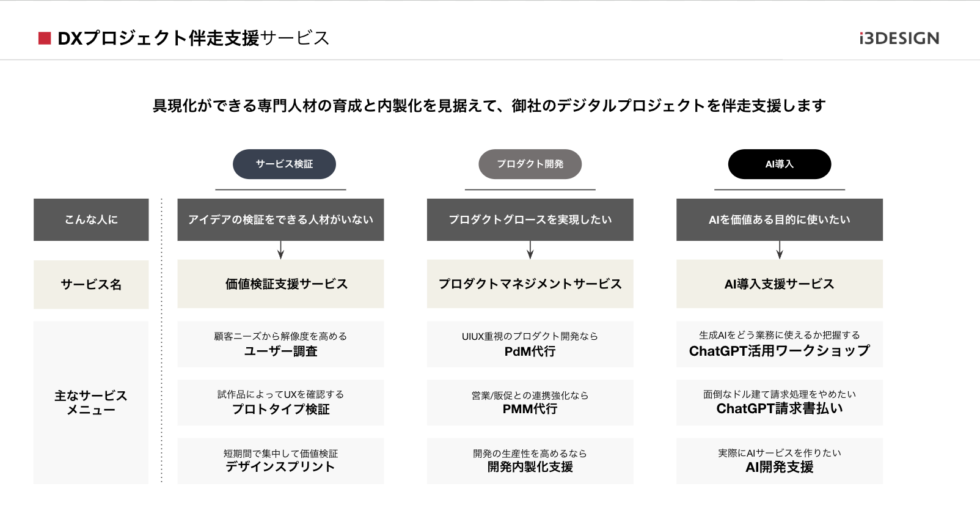Open the プロトタイプ検証 menu card
The image size is (980, 511).
click(x=280, y=402)
